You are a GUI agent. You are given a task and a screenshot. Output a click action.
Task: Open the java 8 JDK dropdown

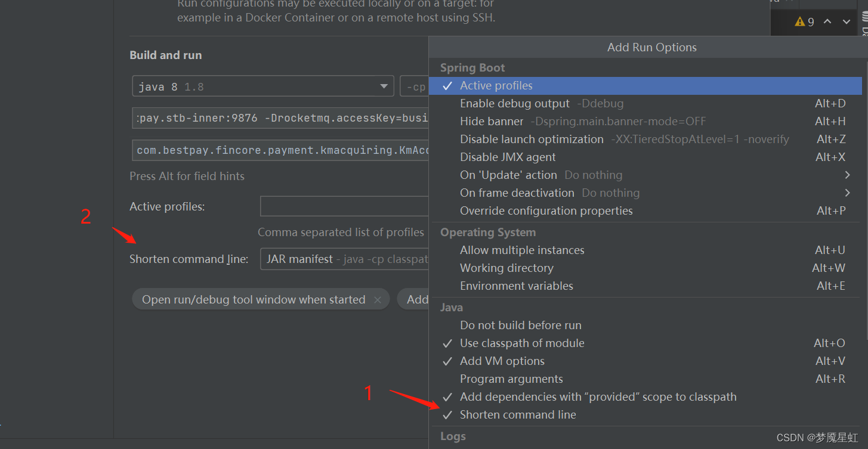[263, 86]
